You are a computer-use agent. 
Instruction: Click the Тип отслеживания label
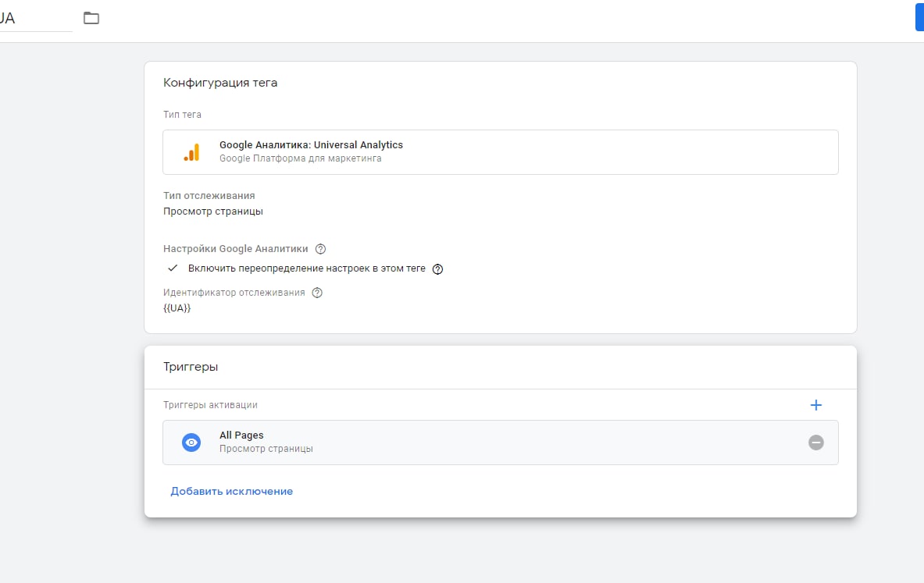pyautogui.click(x=209, y=196)
